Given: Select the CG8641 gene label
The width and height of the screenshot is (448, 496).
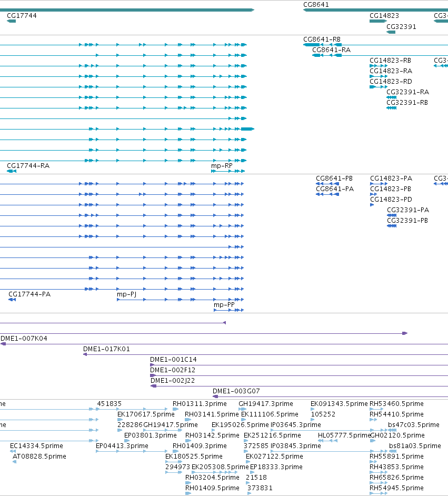Looking at the screenshot, I should [316, 4].
